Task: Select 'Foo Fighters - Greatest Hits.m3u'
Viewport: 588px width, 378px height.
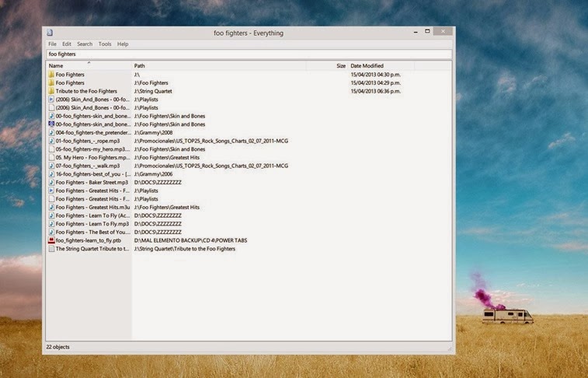Action: (x=92, y=207)
